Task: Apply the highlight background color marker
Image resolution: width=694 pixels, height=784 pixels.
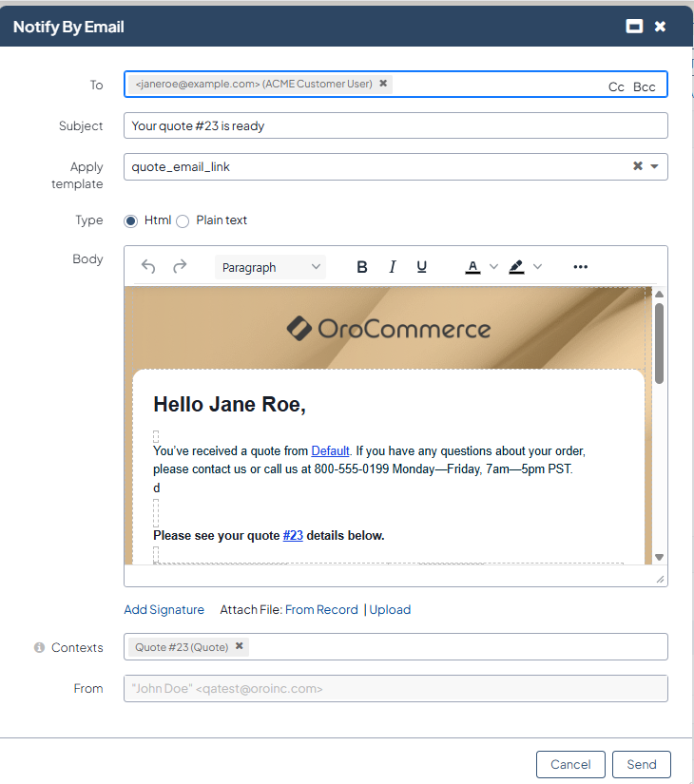Action: pos(516,267)
